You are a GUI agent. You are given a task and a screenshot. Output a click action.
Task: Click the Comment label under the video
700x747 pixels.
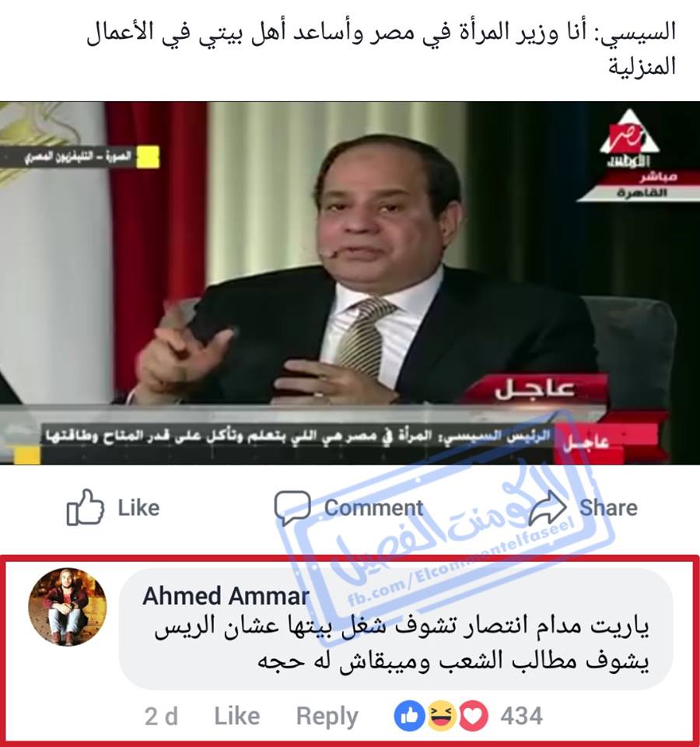click(374, 508)
